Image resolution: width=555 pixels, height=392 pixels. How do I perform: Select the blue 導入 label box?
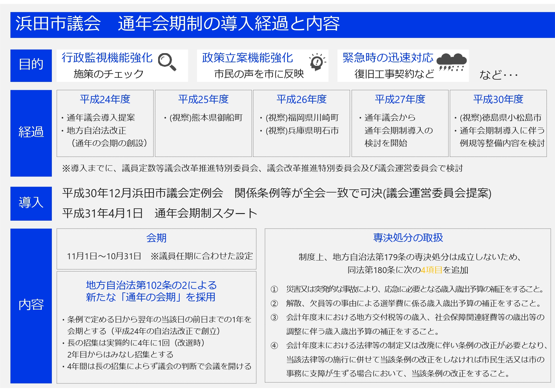[31, 203]
